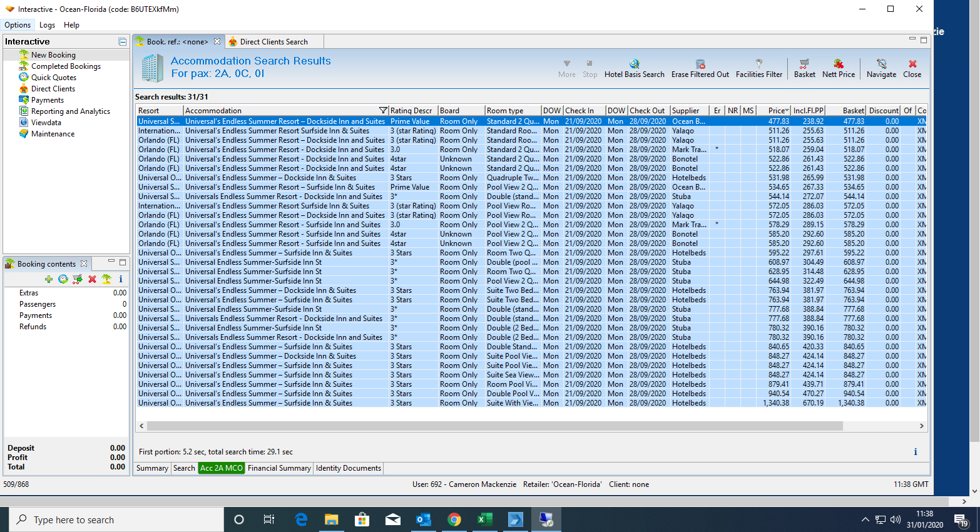Image resolution: width=980 pixels, height=532 pixels.
Task: Switch to the Direct Clients Search tab
Action: tap(274, 42)
